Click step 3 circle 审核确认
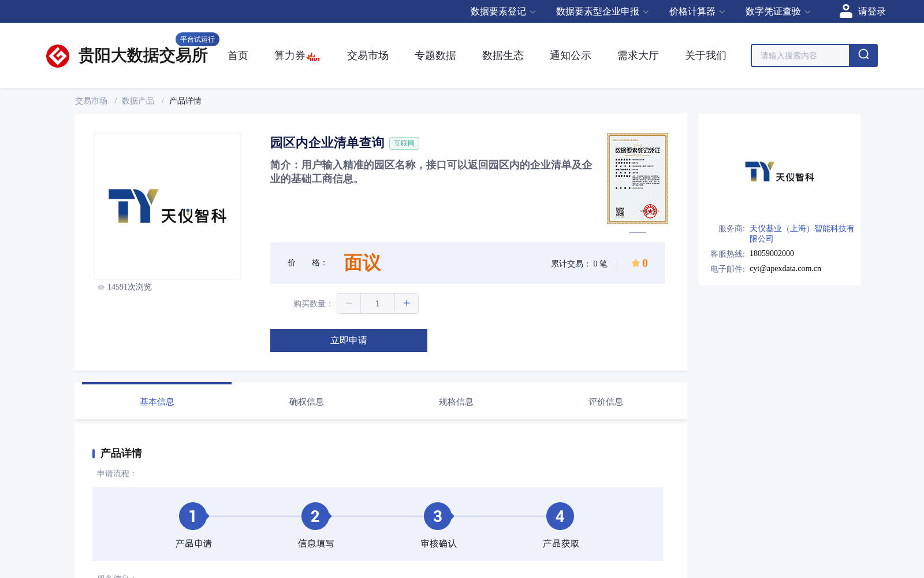This screenshot has height=578, width=924. (x=438, y=516)
